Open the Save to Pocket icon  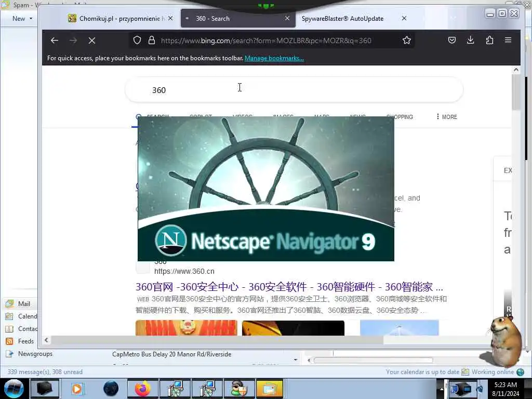[451, 40]
